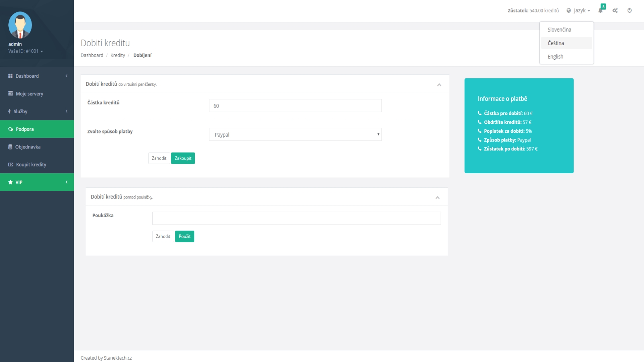Click the Dashboard grid icon in sidebar

coord(10,76)
